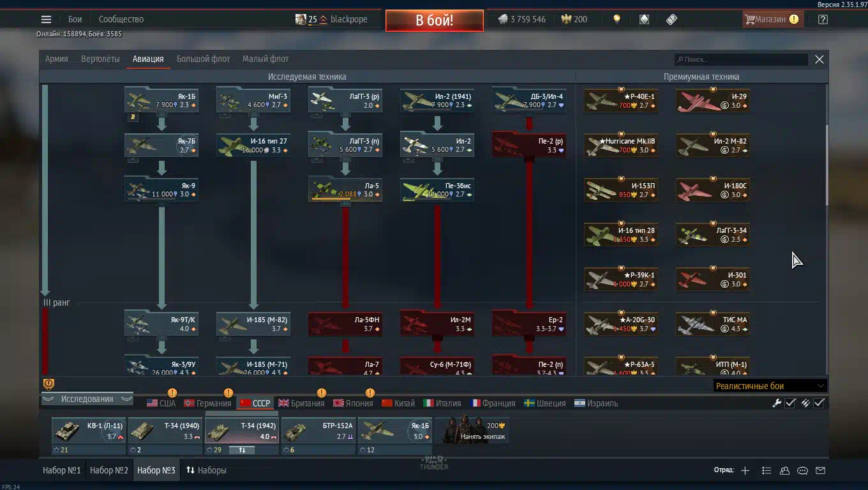868x490 pixels.
Task: Open the Бои menu
Action: [x=75, y=19]
